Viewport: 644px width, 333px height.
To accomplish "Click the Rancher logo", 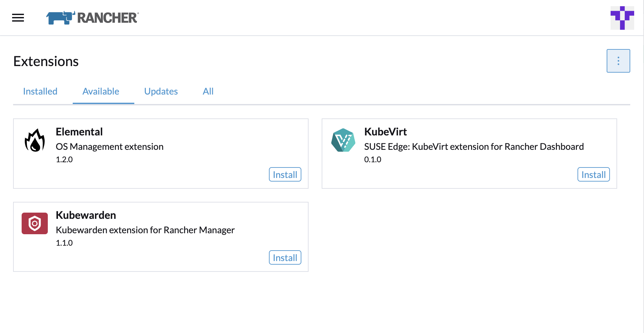I will [x=93, y=18].
